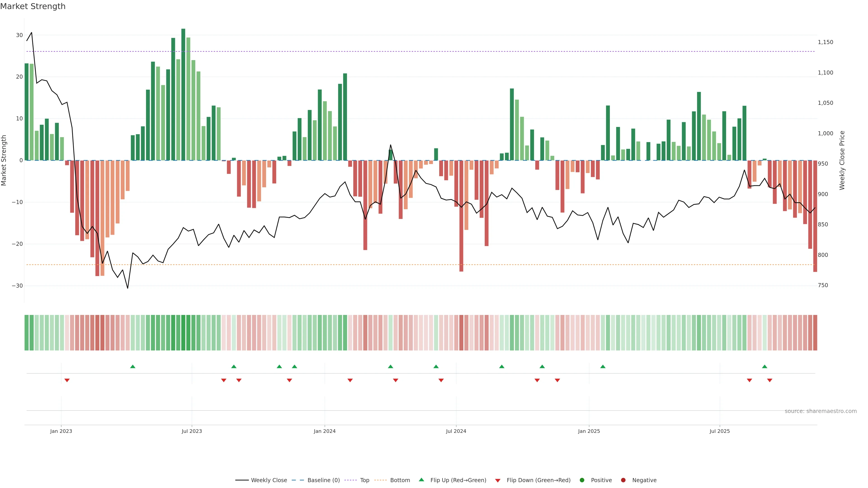
Task: Click the dark red Negative legend dot
Action: tap(623, 480)
